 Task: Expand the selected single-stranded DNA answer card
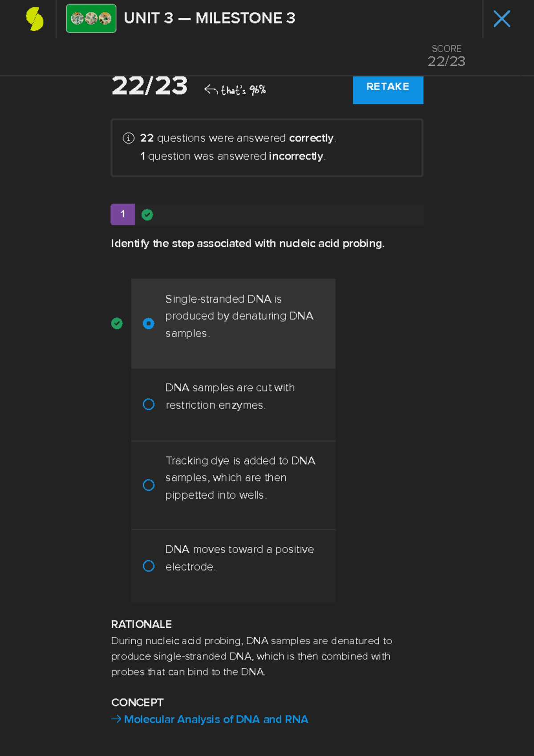[233, 324]
